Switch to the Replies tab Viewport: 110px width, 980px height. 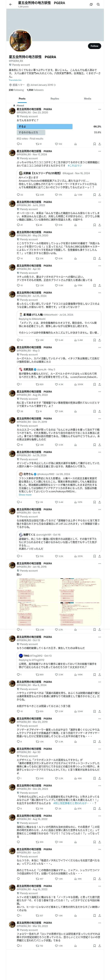55,98
